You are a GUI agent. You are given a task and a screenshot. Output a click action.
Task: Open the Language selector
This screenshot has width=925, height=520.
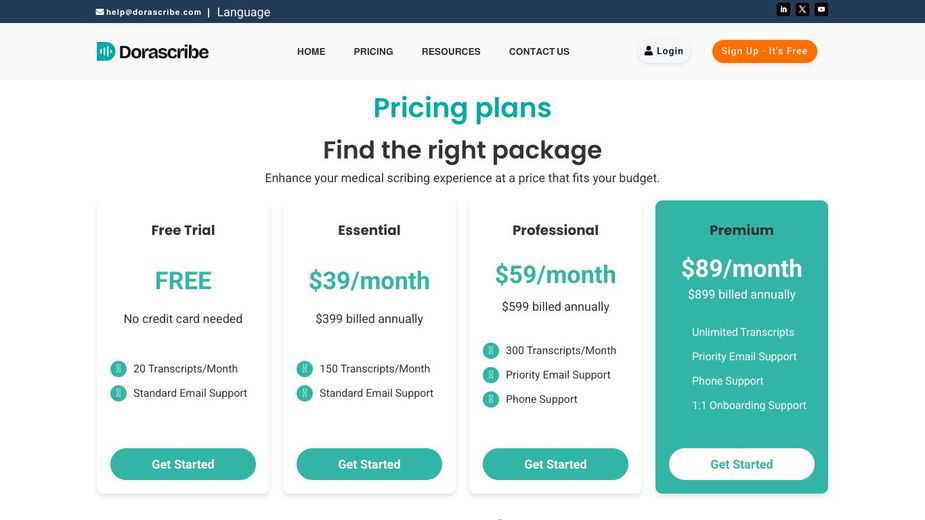(x=243, y=12)
